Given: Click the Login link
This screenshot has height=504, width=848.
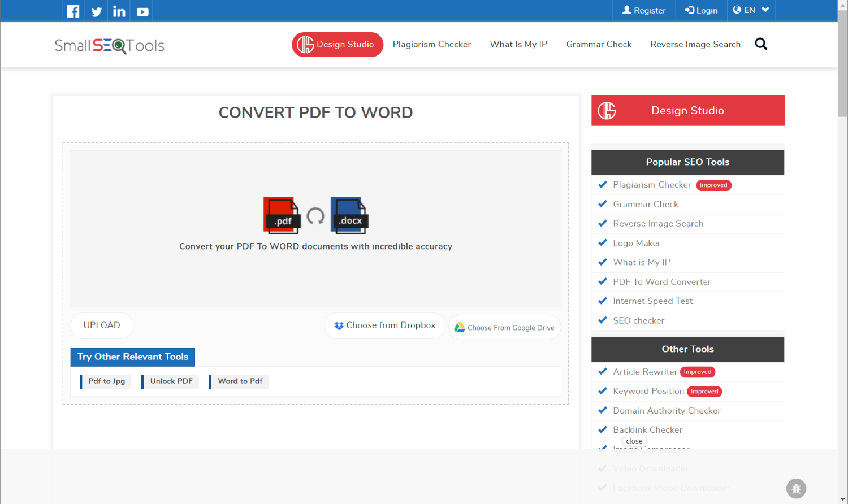Looking at the screenshot, I should pyautogui.click(x=701, y=10).
